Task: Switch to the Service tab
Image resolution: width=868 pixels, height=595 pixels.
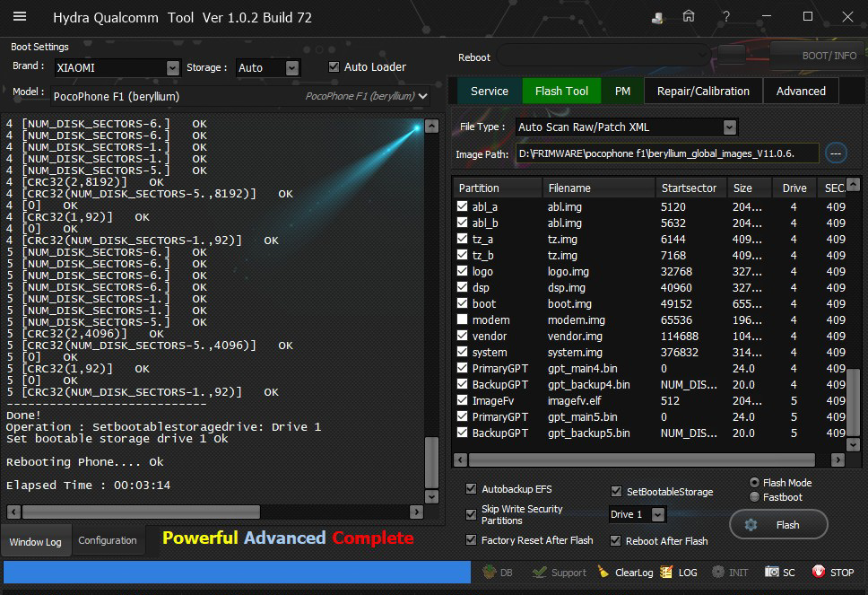Action: coord(490,91)
